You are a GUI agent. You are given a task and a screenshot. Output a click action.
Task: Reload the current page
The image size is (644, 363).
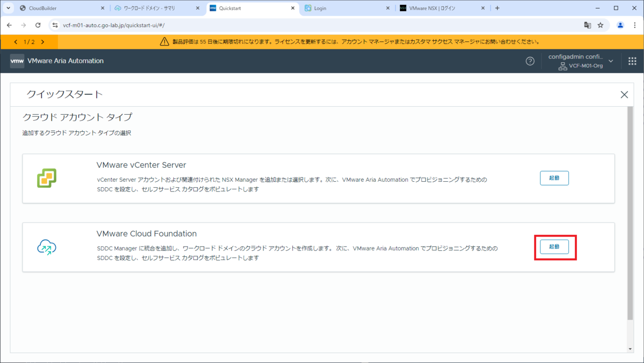(x=38, y=25)
